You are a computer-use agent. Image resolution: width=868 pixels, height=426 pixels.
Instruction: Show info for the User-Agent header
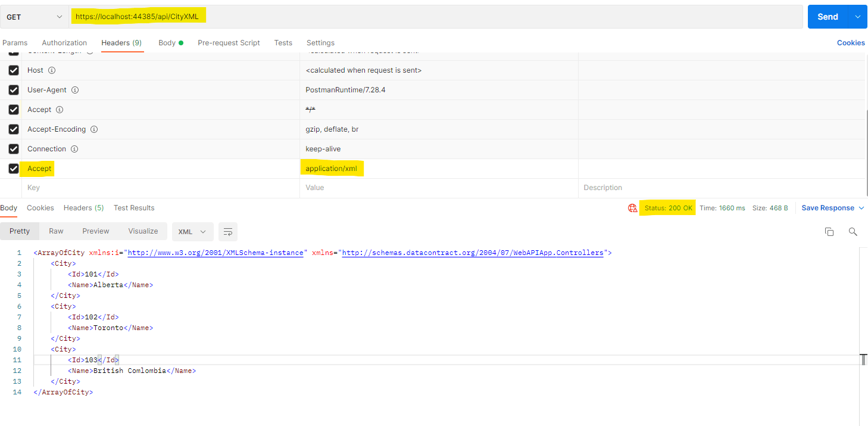pyautogui.click(x=75, y=90)
